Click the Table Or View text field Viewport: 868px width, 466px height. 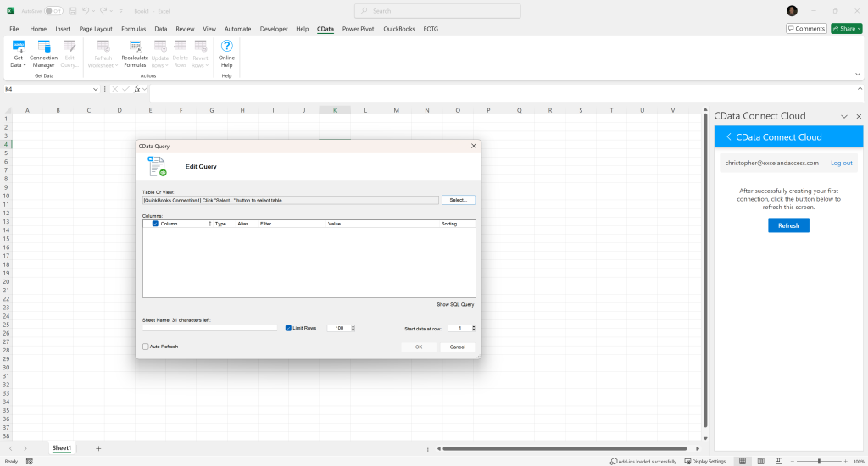(x=290, y=200)
